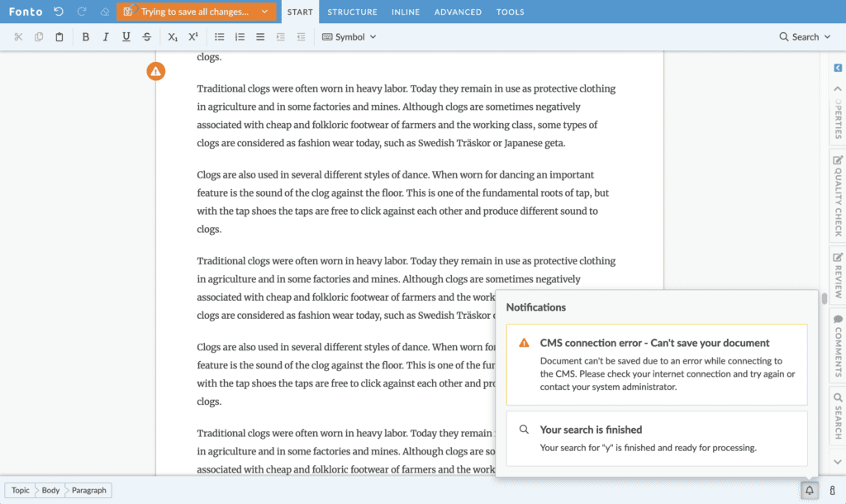Image resolution: width=846 pixels, height=504 pixels.
Task: Copy the selection using the copy icon
Action: tap(39, 36)
